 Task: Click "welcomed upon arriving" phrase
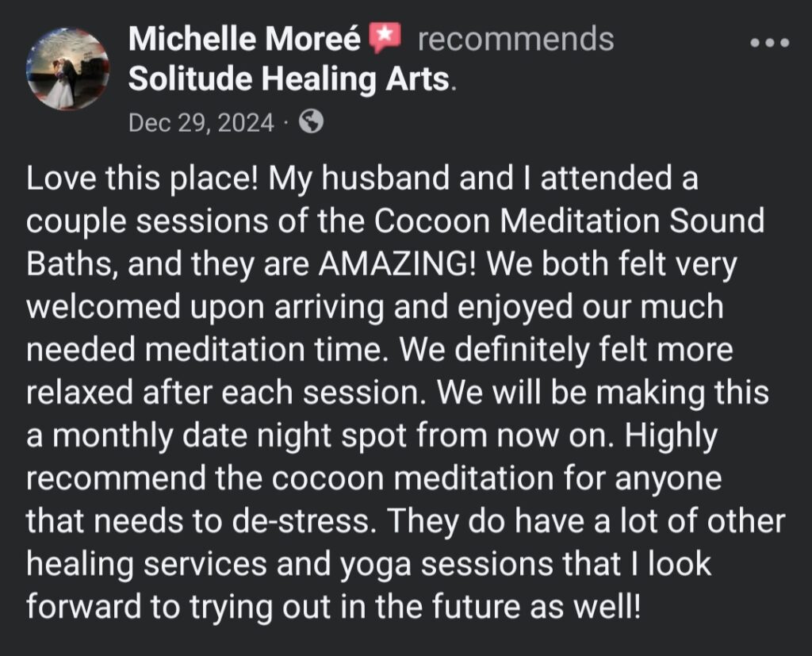point(205,307)
